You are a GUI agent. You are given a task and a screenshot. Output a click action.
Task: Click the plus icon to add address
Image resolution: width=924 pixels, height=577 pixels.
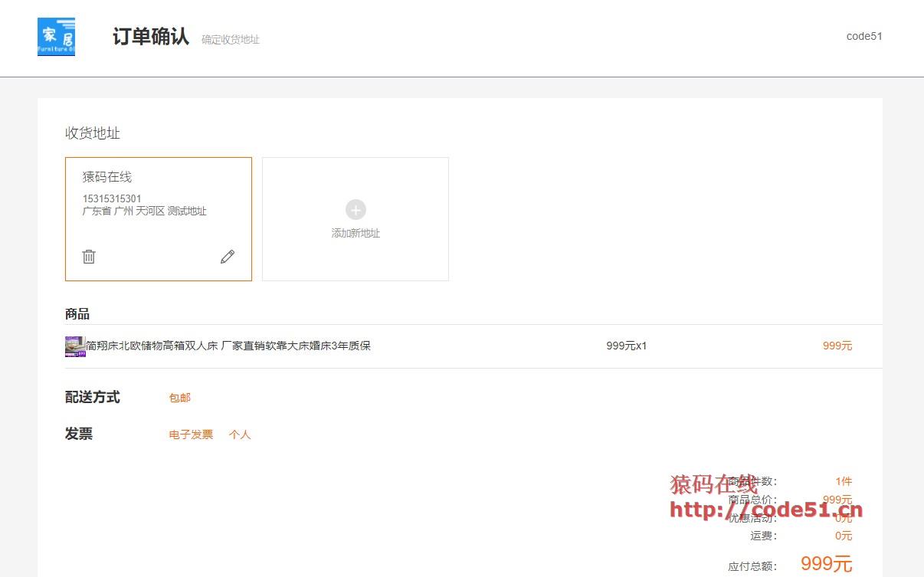[x=356, y=210]
